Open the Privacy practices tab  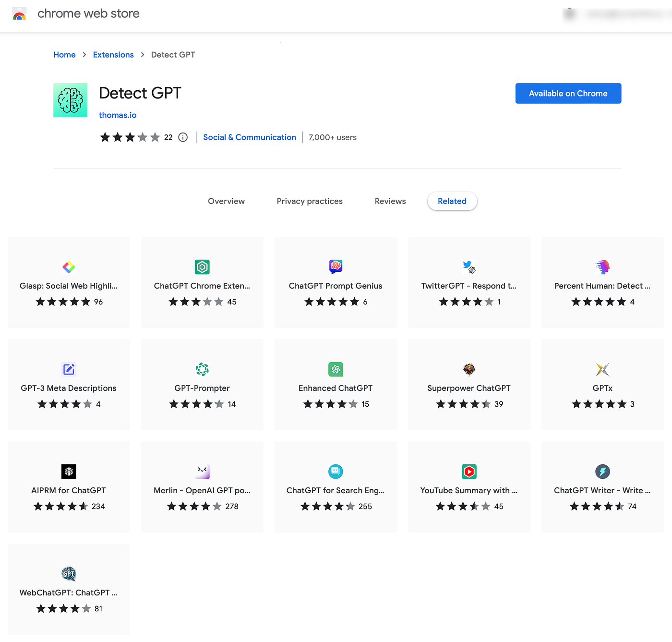[x=310, y=201]
